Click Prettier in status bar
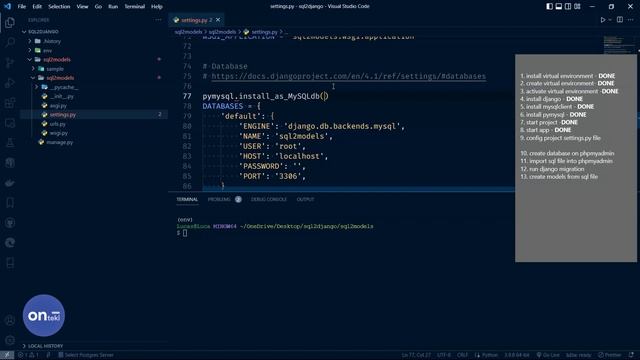The width and height of the screenshot is (640, 360). [x=609, y=355]
